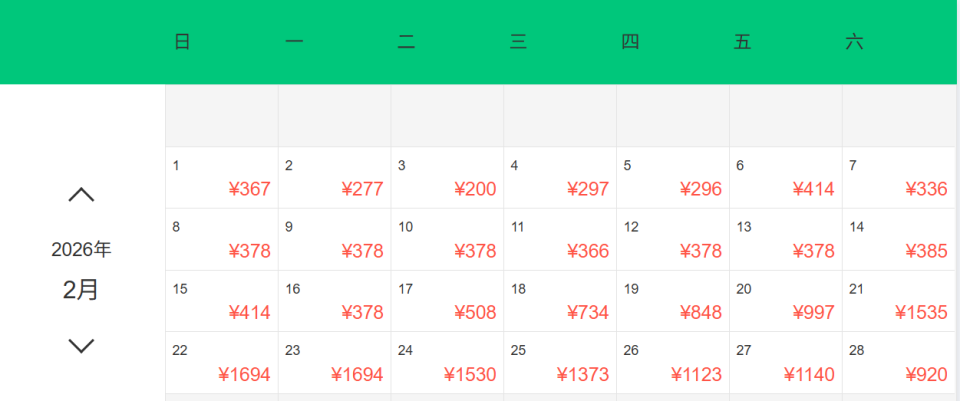This screenshot has width=960, height=401.
Task: Pick February 15 priced ¥414
Action: click(221, 301)
